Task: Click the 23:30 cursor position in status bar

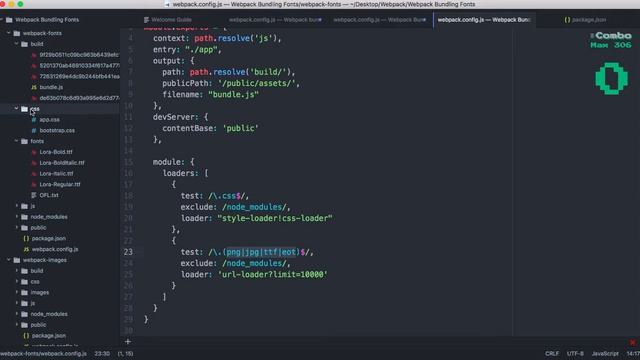Action: (x=102, y=353)
